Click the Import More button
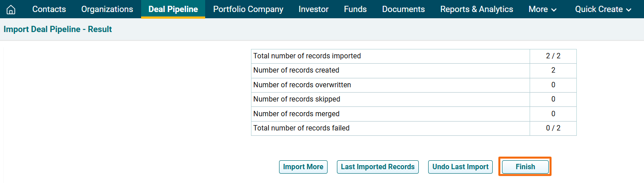The width and height of the screenshot is (644, 183). coord(303,167)
